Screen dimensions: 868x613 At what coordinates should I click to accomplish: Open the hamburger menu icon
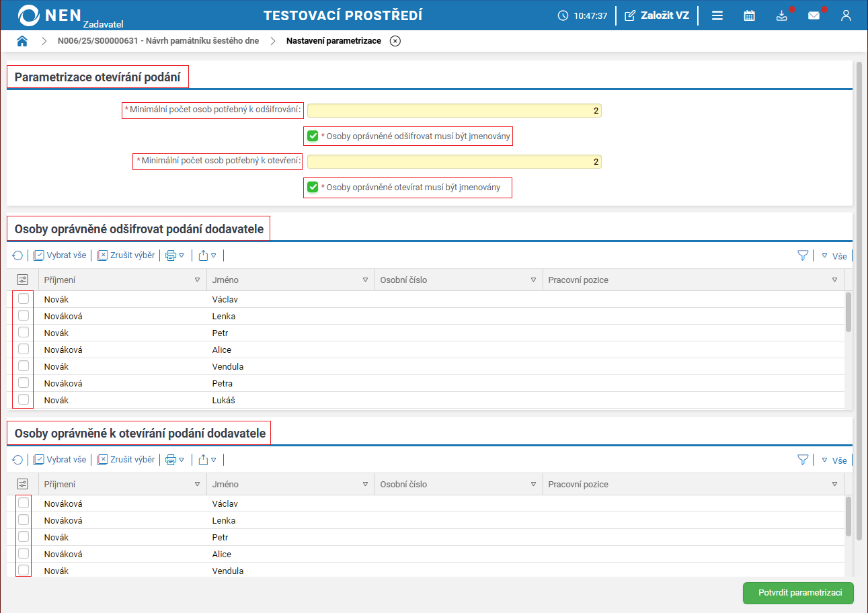click(717, 15)
